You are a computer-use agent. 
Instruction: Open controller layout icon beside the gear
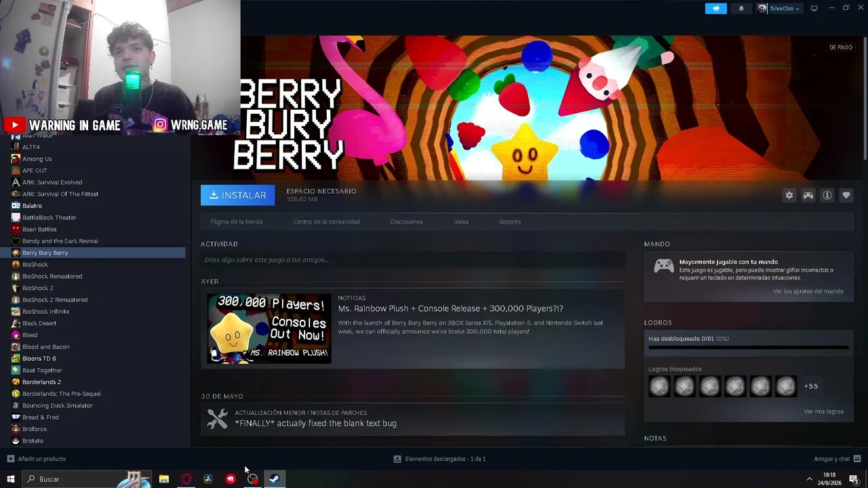coord(808,195)
